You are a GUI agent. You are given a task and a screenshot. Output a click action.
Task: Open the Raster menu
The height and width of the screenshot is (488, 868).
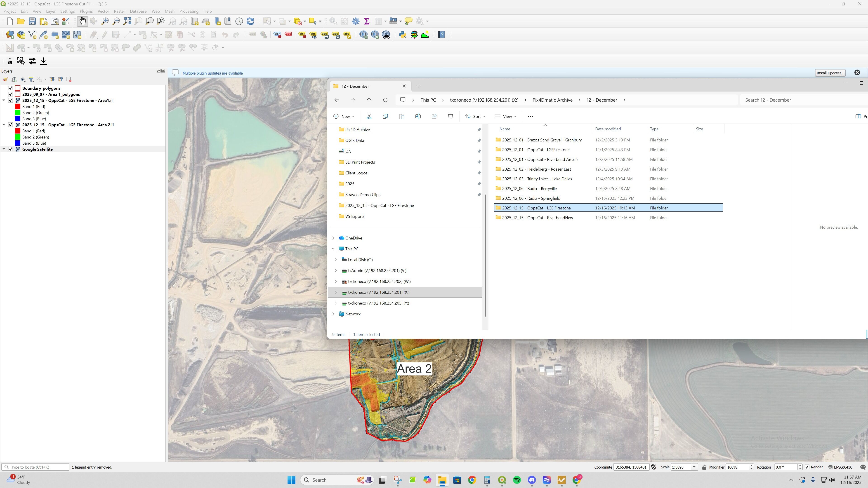[119, 12]
